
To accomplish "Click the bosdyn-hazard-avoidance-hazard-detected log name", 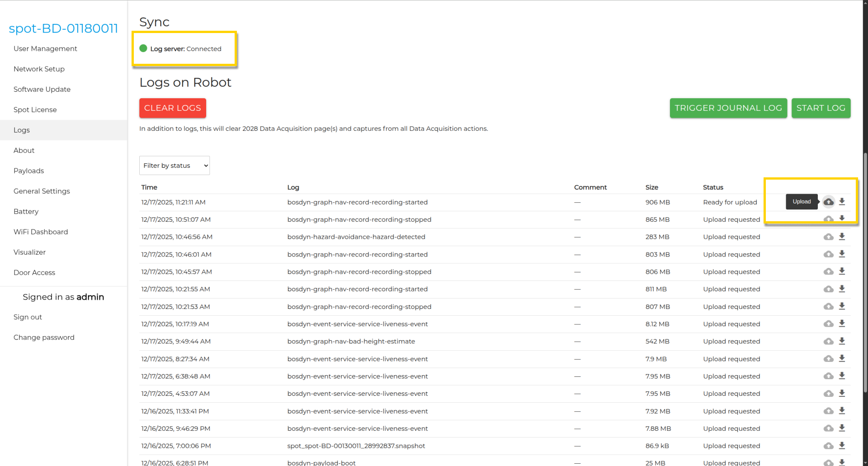I will coord(356,237).
